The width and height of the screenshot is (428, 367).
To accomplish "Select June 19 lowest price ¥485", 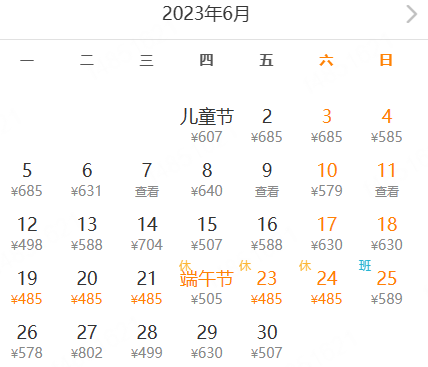I will coord(27,288).
